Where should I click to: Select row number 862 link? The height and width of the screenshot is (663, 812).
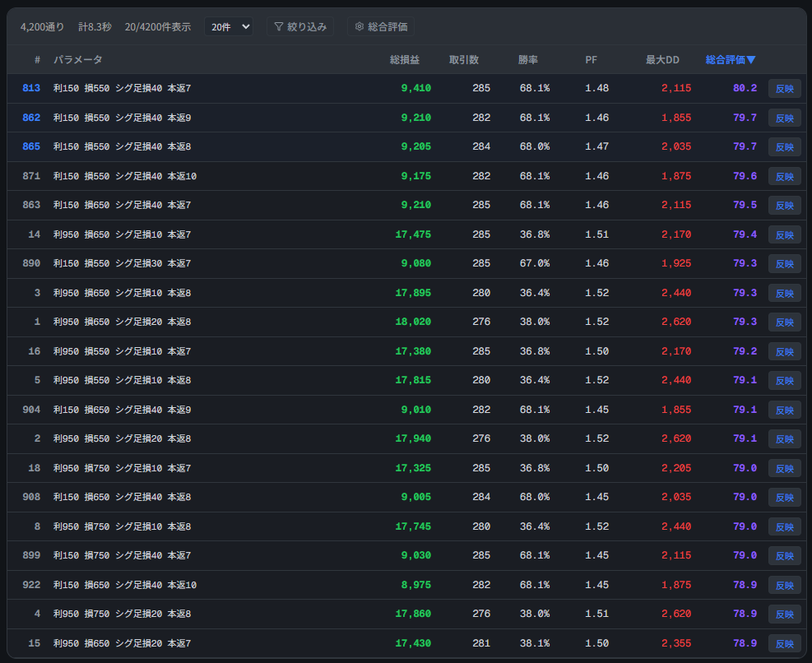tap(31, 118)
